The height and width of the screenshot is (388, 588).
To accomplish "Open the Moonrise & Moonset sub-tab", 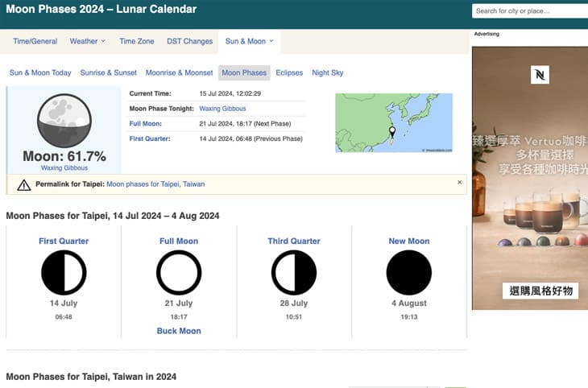I will click(x=180, y=72).
